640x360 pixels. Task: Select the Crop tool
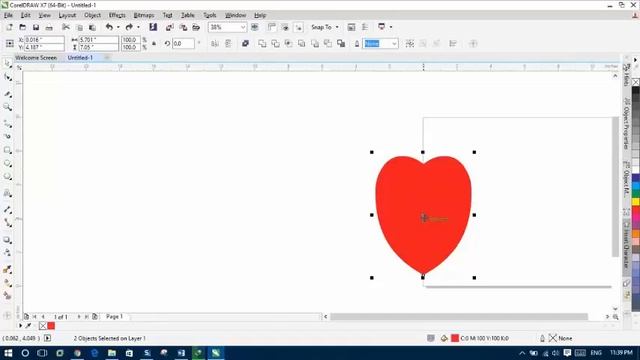click(8, 94)
